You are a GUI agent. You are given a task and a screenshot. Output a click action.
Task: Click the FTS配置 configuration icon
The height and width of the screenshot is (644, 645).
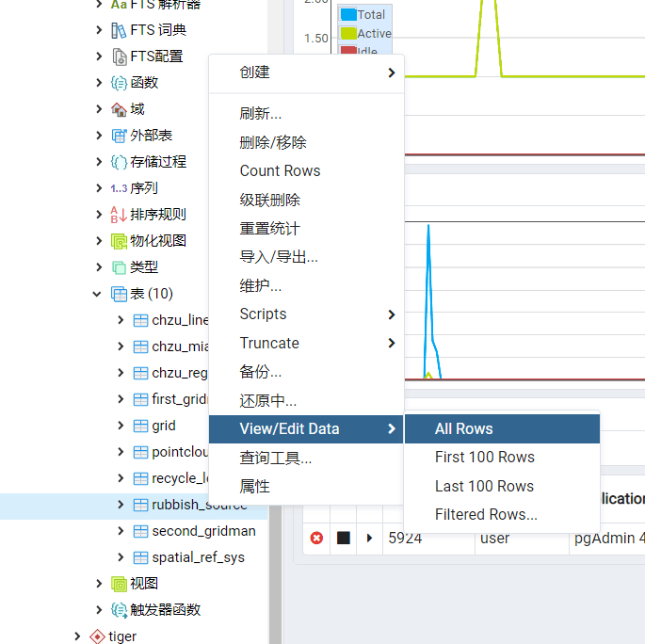[x=119, y=56]
